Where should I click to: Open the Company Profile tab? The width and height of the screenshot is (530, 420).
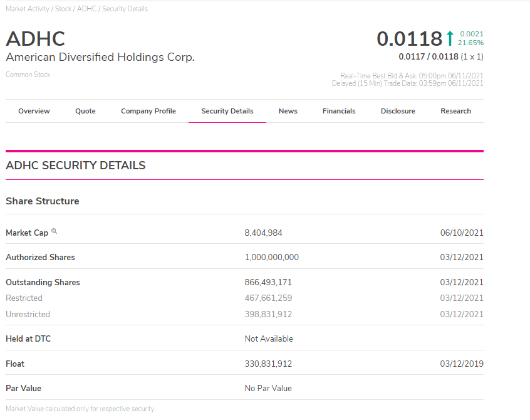[x=148, y=111]
